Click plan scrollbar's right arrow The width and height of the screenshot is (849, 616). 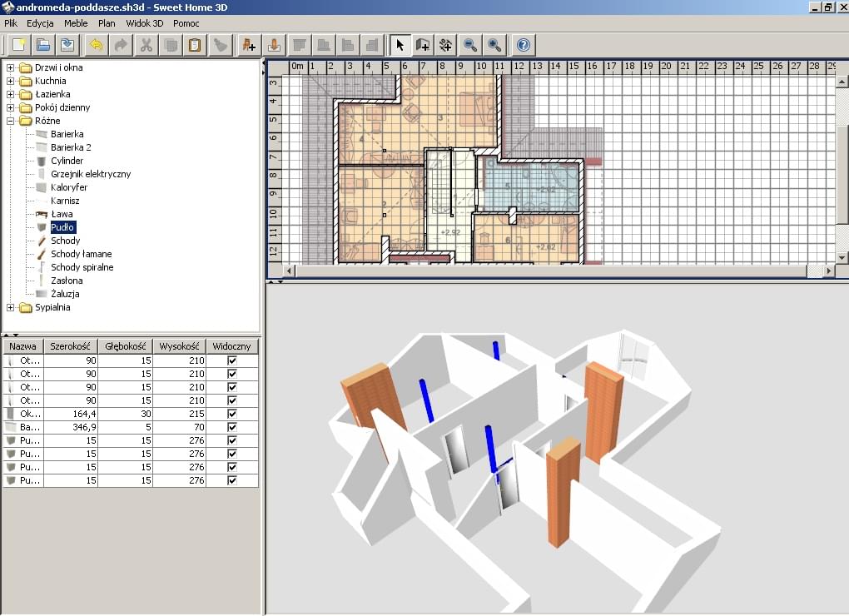pos(829,271)
